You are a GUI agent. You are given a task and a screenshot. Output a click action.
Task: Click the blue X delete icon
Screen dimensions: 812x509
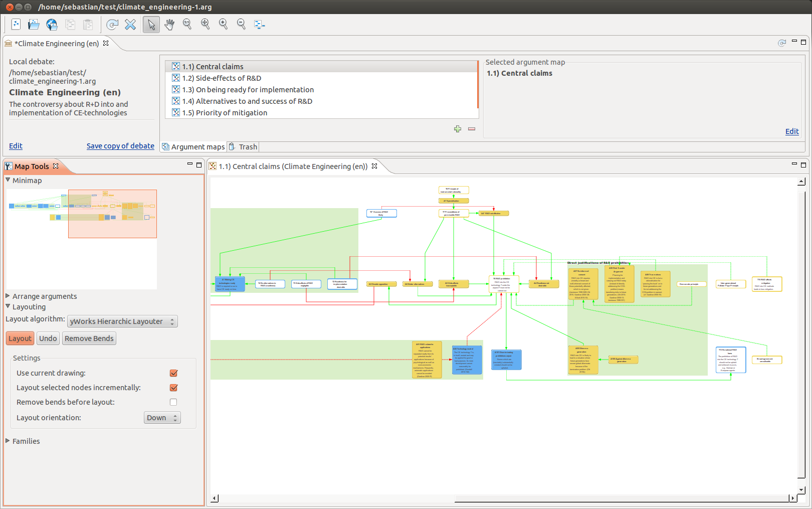pos(130,24)
